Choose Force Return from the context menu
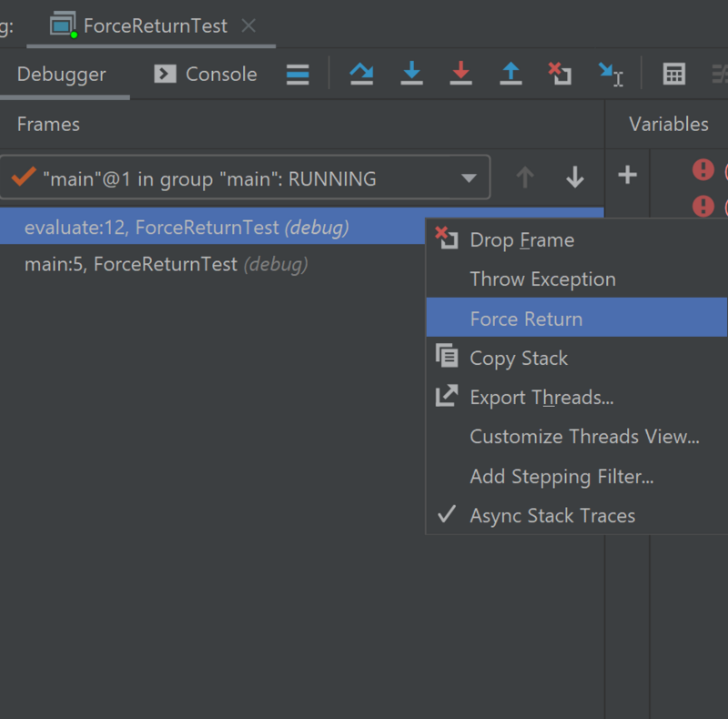The width and height of the screenshot is (728, 719). coord(526,319)
